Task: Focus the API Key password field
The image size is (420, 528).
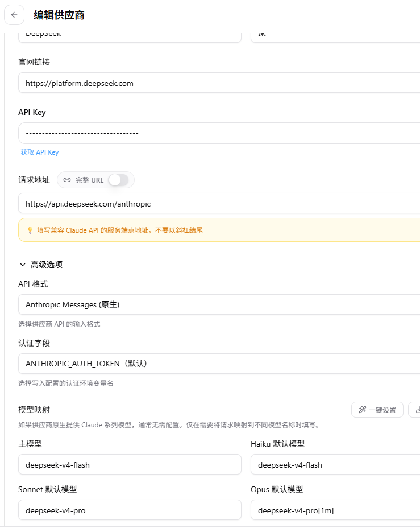Action: click(219, 133)
